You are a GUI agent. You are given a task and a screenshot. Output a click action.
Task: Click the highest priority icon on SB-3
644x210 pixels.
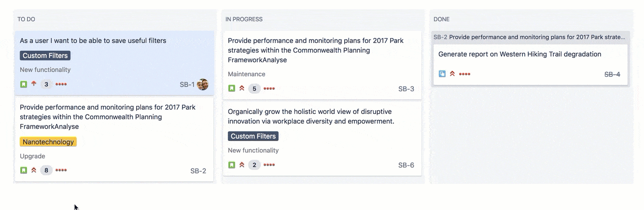click(242, 88)
